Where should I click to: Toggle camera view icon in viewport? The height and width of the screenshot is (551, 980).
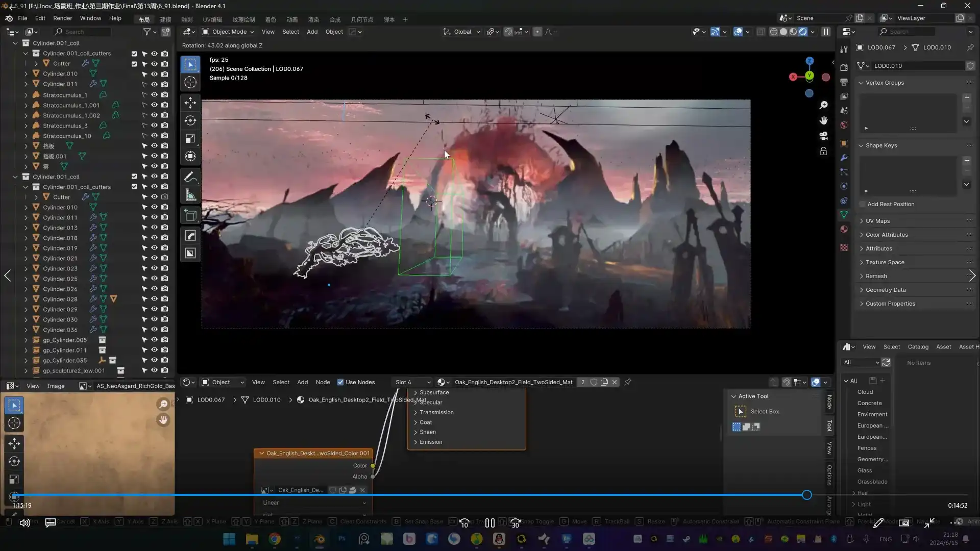coord(823,136)
